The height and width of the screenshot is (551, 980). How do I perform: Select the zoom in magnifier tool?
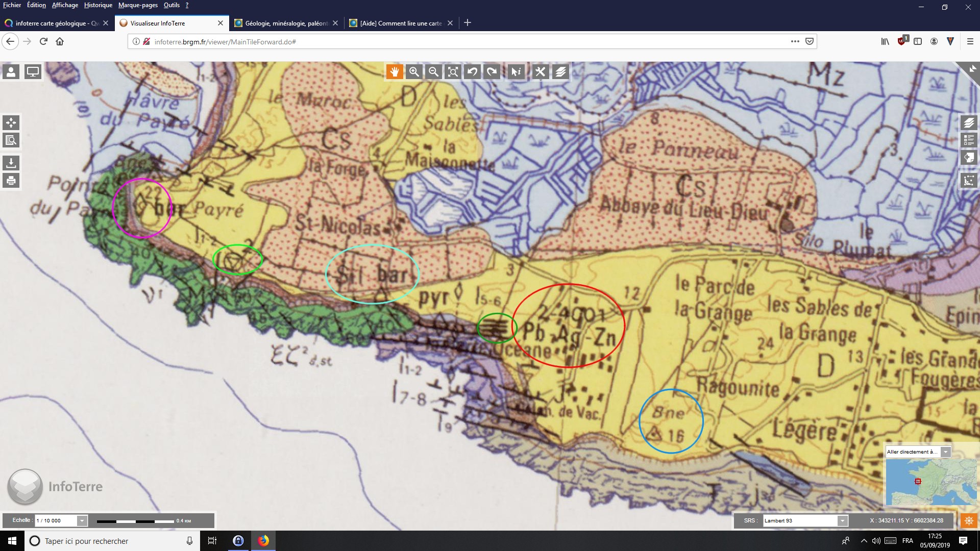point(414,72)
